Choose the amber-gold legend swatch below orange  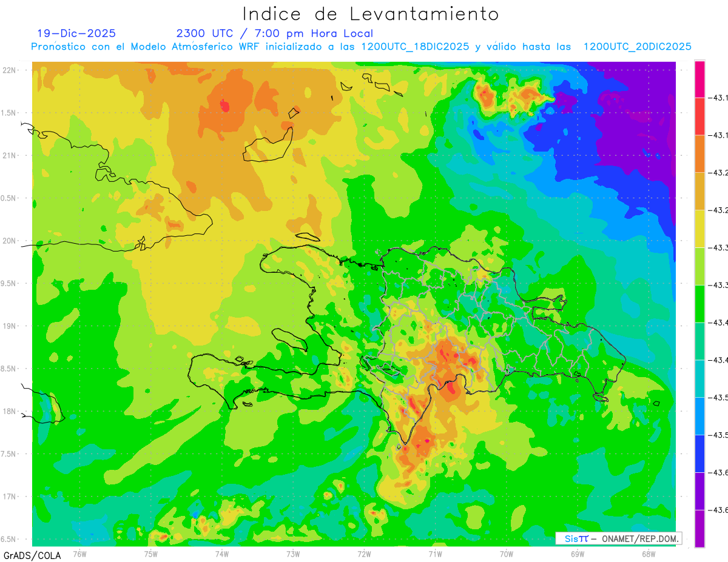(x=699, y=192)
